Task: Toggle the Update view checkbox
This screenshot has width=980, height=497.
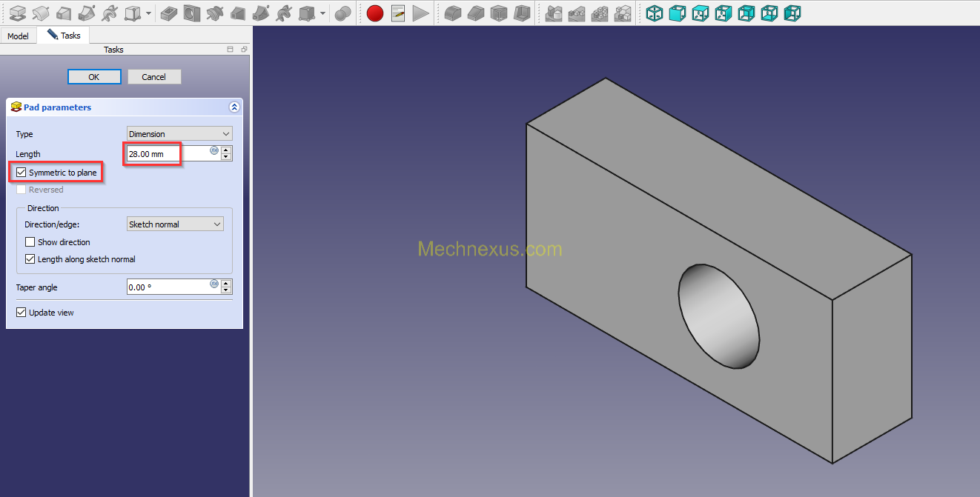Action: coord(21,313)
